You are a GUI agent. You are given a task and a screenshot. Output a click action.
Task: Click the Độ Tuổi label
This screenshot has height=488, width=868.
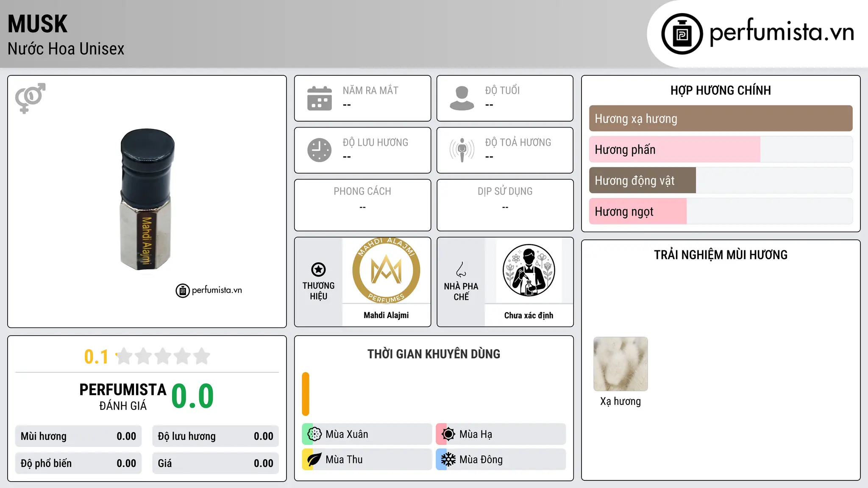pyautogui.click(x=502, y=91)
